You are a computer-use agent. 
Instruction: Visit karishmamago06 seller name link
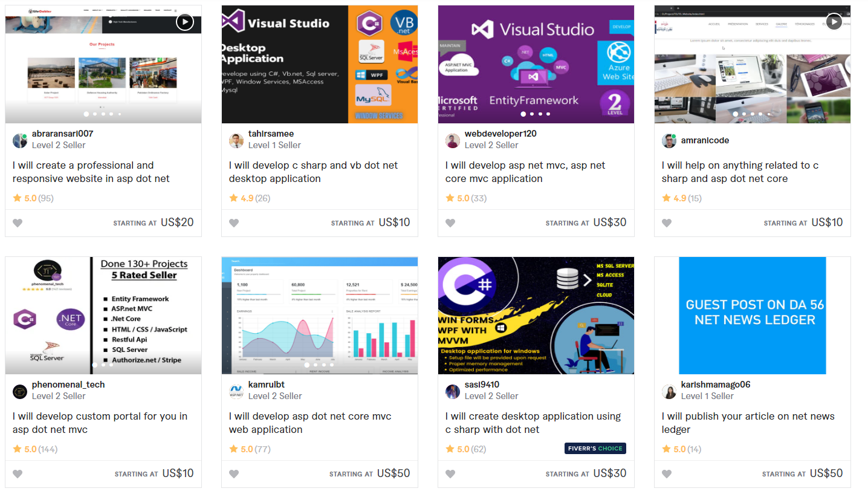pyautogui.click(x=716, y=385)
